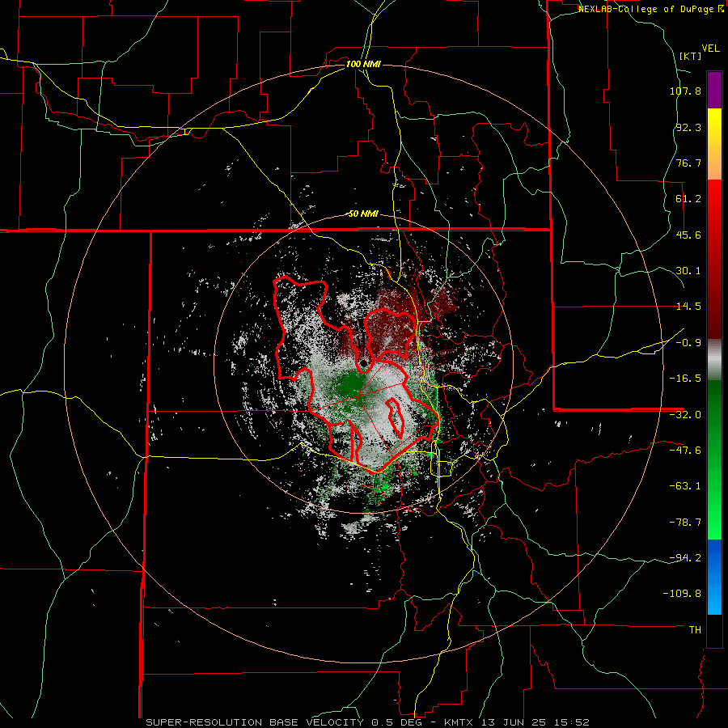Click the 61.2 legend value
Image resolution: width=728 pixels, height=728 pixels.
coord(688,199)
